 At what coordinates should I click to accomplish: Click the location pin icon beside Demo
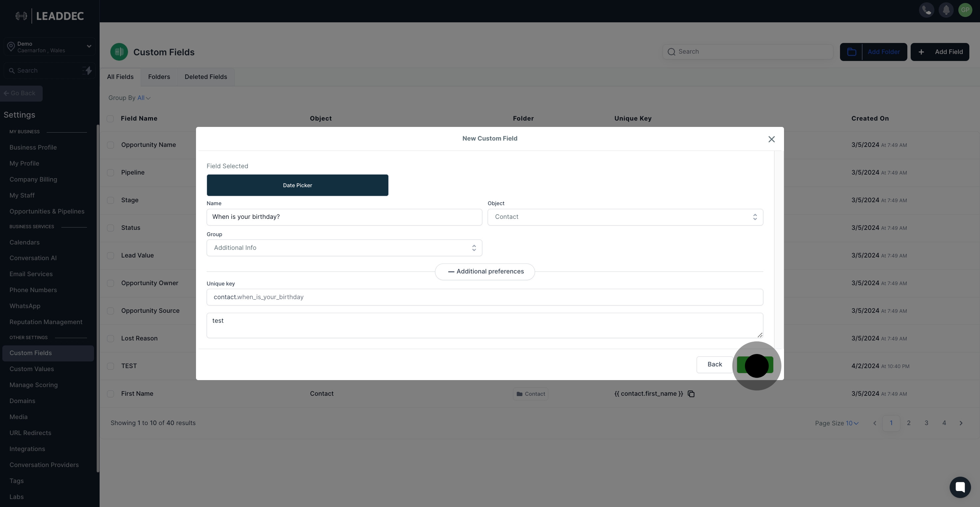[x=11, y=47]
